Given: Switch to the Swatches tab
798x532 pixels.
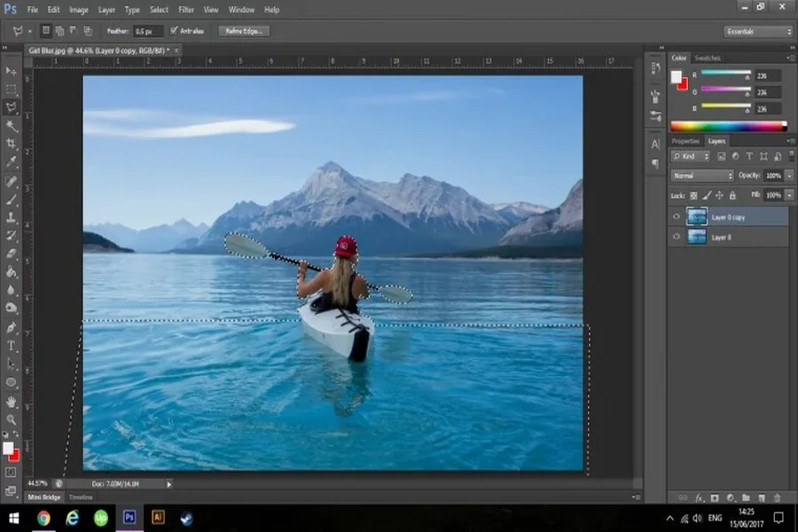Looking at the screenshot, I should (708, 58).
